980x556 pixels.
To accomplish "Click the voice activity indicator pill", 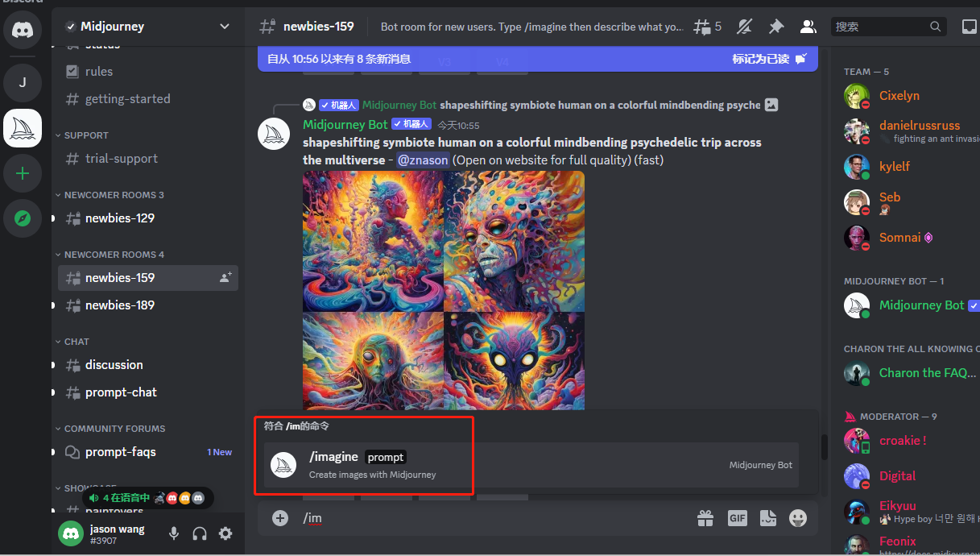I will (148, 498).
